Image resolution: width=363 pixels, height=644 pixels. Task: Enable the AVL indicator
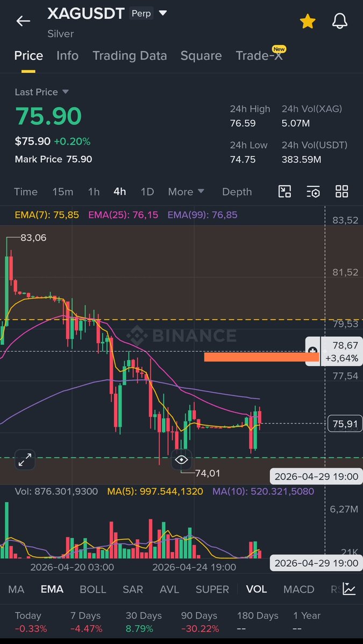[169, 589]
